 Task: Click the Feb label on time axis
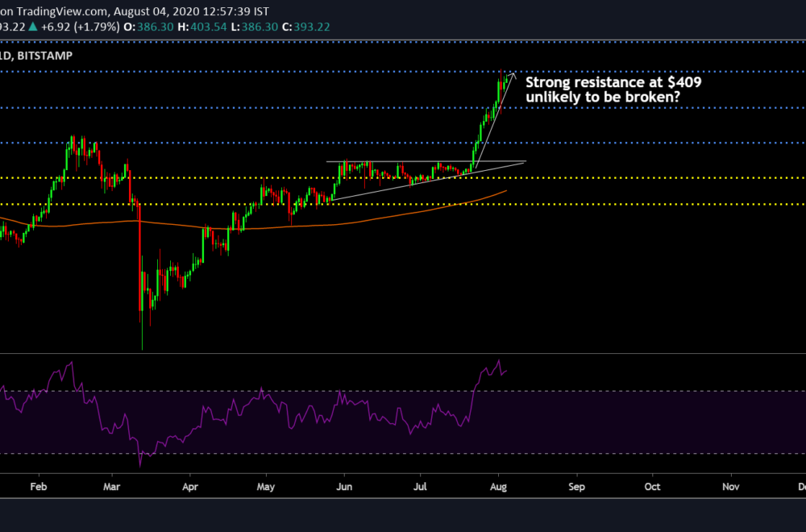click(x=39, y=486)
